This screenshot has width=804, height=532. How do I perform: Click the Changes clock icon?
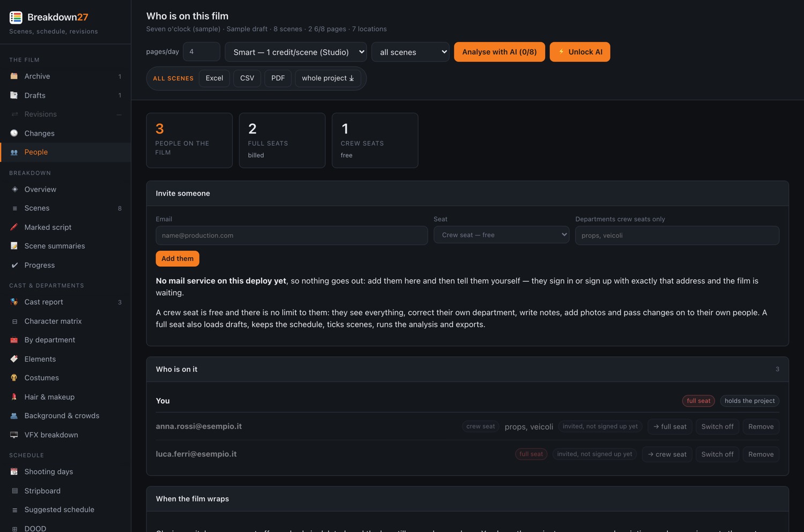[x=14, y=133]
